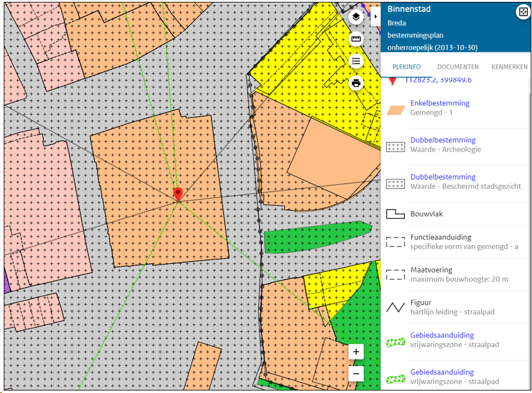Click 'onherroepelijk (2013-10-30)' status text
The height and width of the screenshot is (393, 532).
pyautogui.click(x=433, y=47)
